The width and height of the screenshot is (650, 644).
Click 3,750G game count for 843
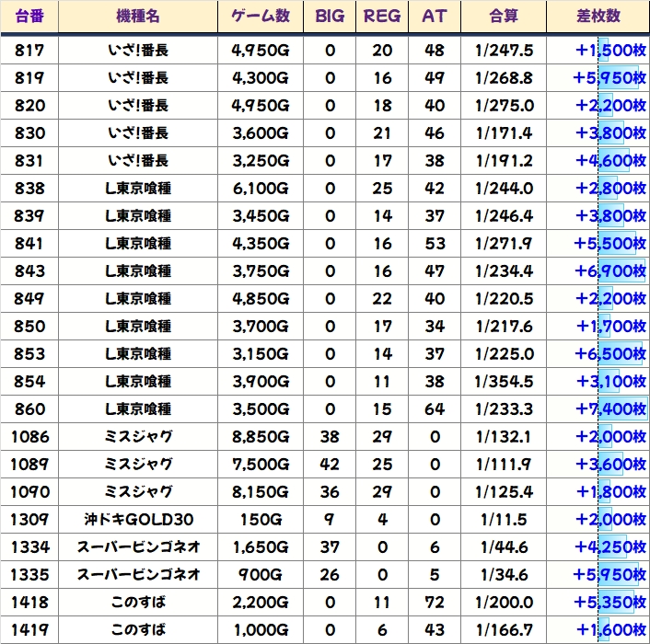pos(261,270)
